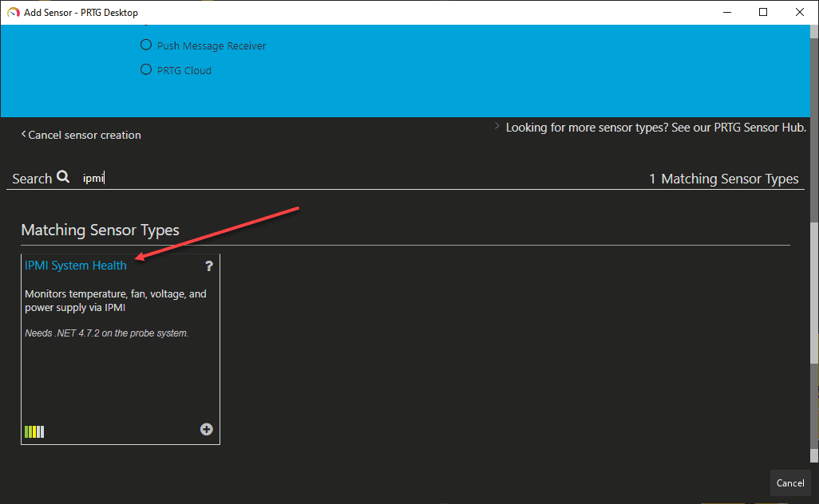Click the sensor performance impact bar indicator

click(x=34, y=432)
